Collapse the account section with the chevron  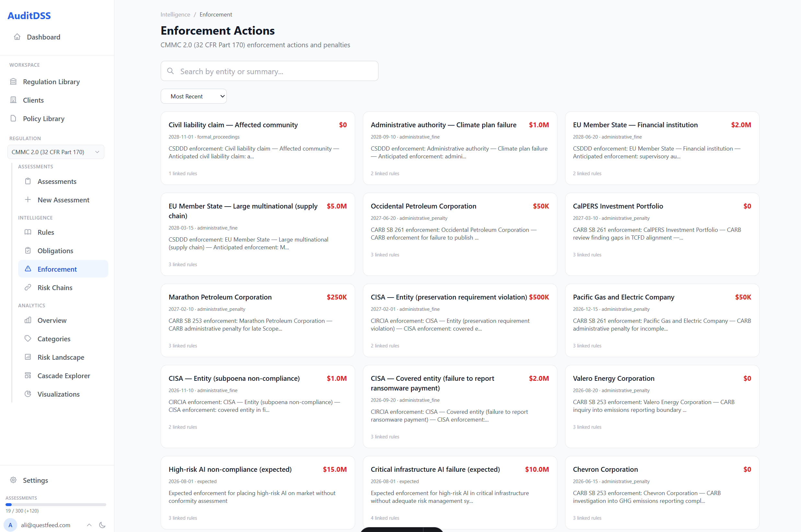89,525
